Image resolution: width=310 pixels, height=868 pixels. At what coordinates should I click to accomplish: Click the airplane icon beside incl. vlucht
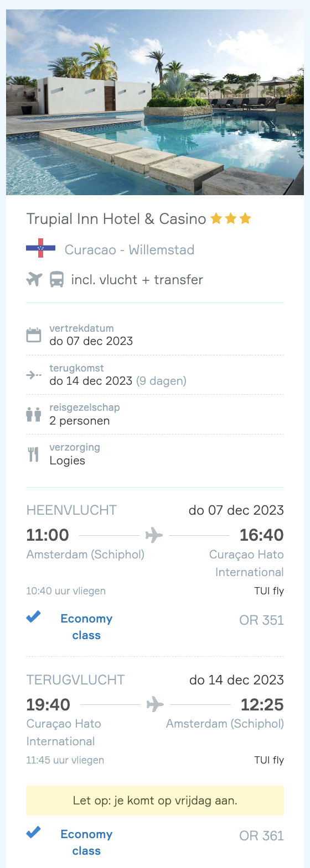[34, 279]
